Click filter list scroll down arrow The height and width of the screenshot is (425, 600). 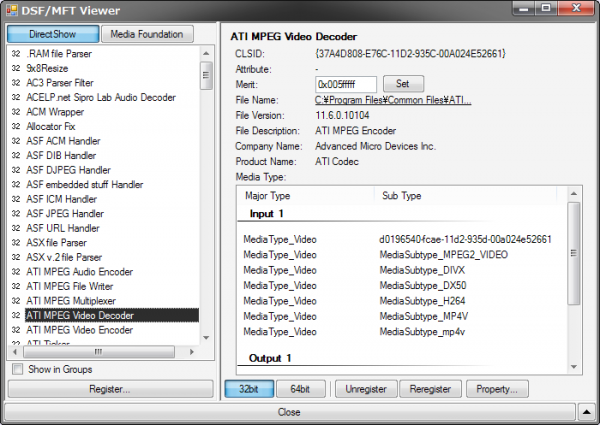pos(206,337)
